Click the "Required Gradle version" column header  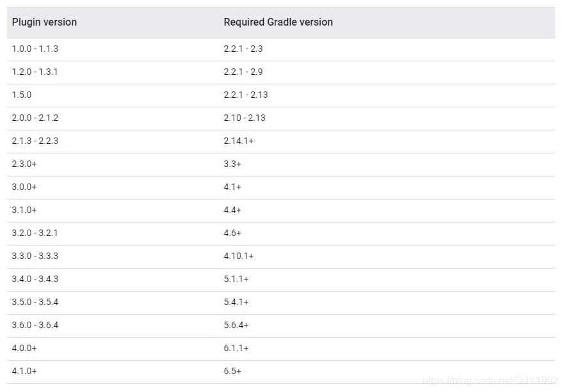click(278, 22)
